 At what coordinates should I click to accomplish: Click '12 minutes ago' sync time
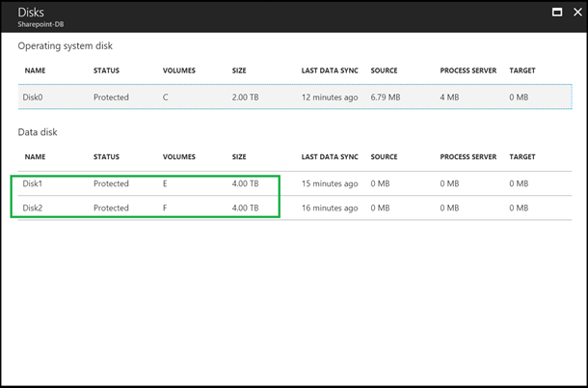pyautogui.click(x=330, y=97)
